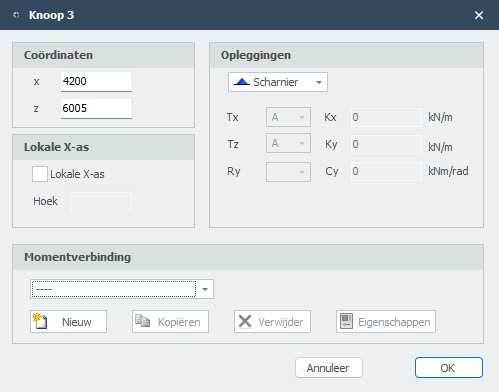This screenshot has height=392, width=499.
Task: Open the Tz constraint dropdown
Action: pos(288,143)
